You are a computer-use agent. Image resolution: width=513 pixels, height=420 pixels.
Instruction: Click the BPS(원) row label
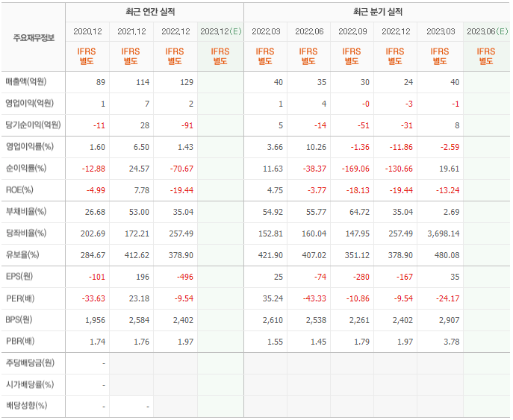tap(19, 319)
